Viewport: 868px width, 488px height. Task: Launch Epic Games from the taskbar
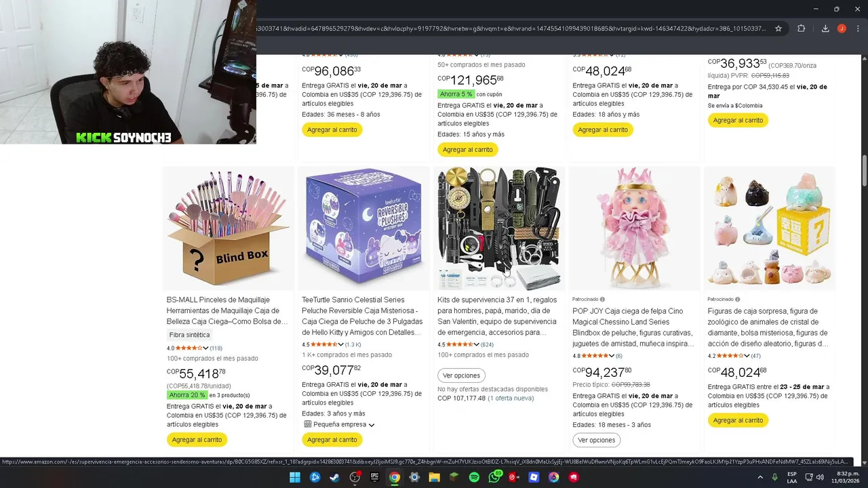coord(374,477)
